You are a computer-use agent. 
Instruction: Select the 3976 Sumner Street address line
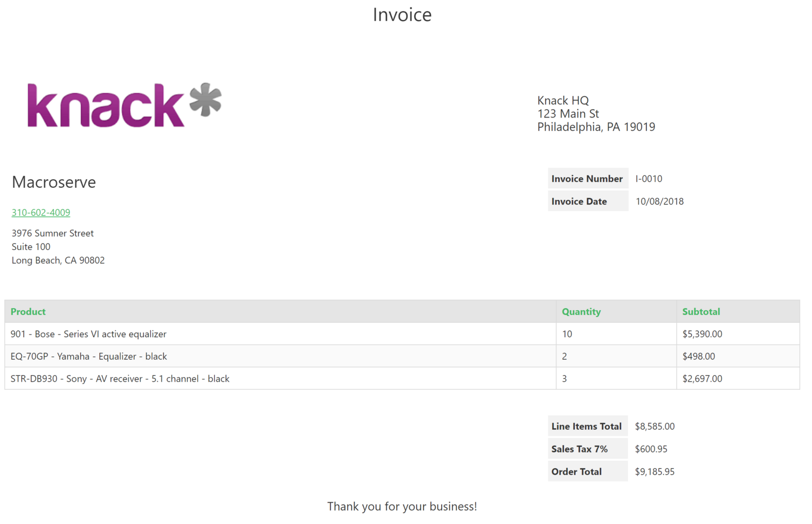[53, 233]
